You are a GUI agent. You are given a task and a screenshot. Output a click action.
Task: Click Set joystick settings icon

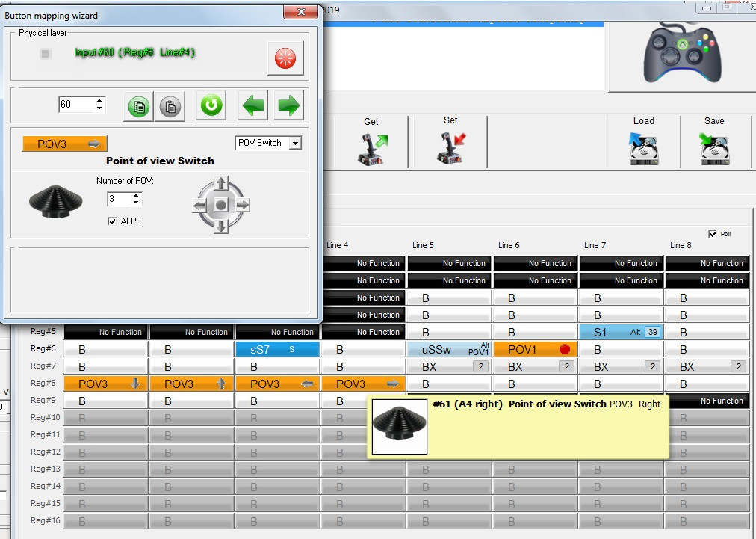click(x=450, y=143)
